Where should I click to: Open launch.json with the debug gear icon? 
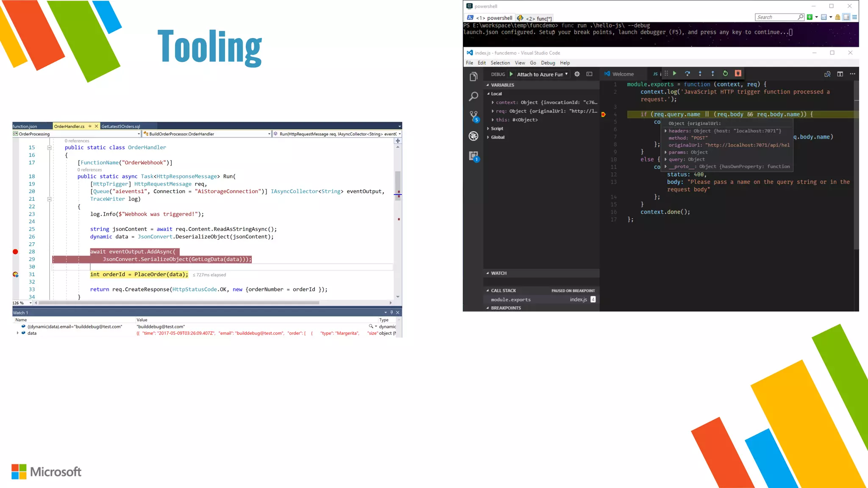(x=577, y=74)
